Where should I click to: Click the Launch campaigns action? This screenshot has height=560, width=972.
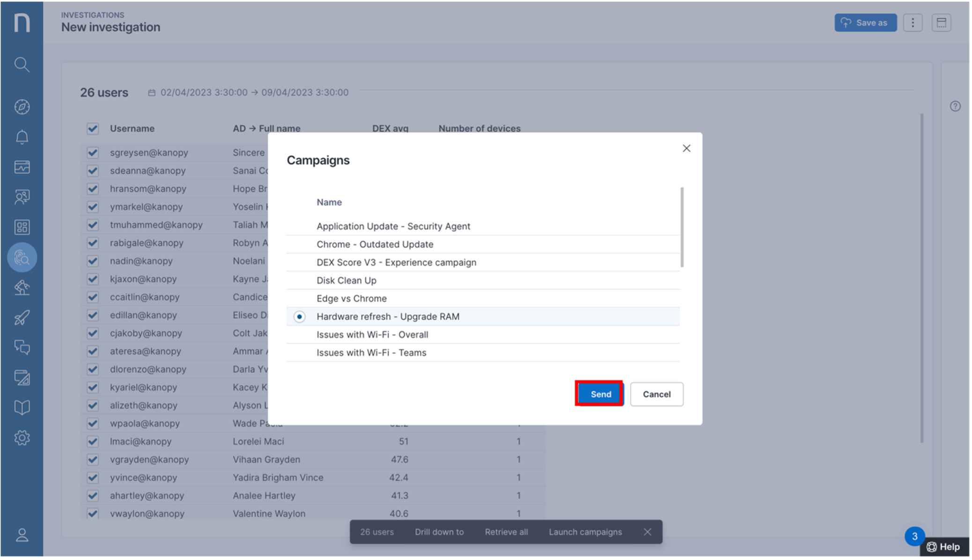click(585, 532)
